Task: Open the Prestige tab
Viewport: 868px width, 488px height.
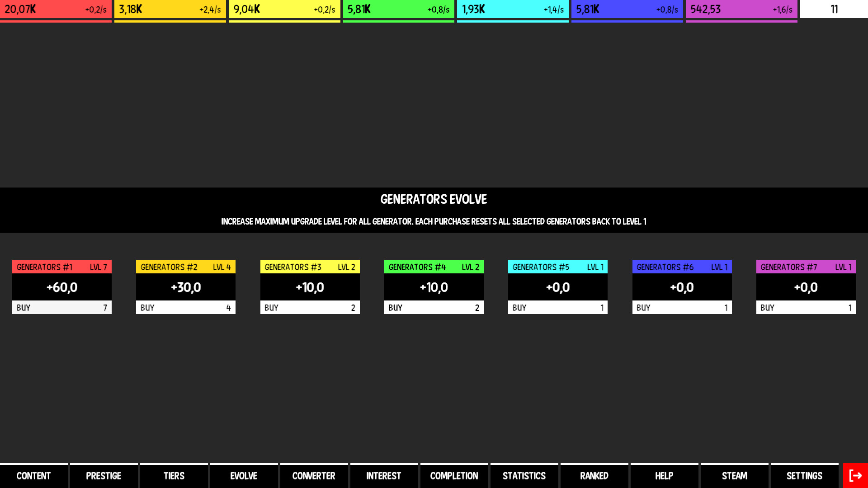Action: click(x=104, y=475)
